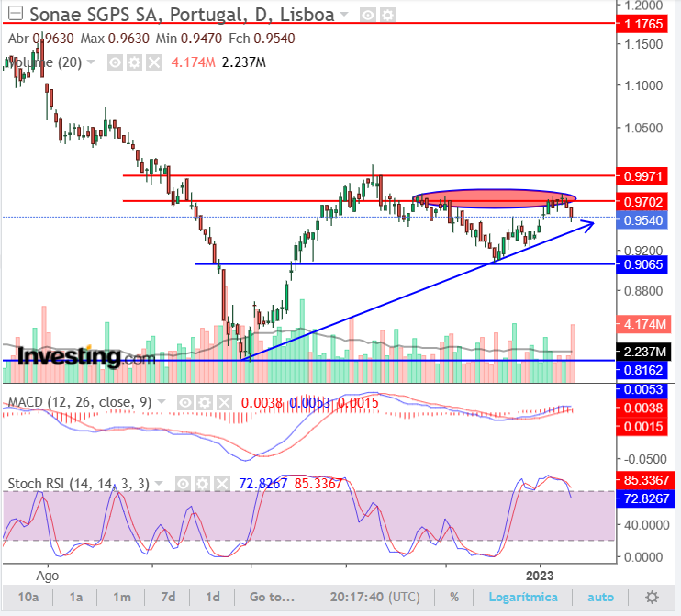Collapse the chart legend minus box
This screenshot has height=616, width=681.
[x=16, y=14]
